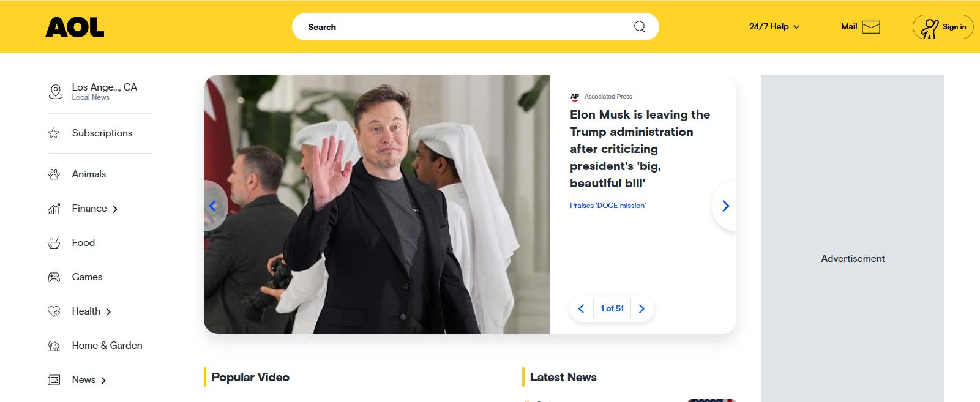Click the search magnifier icon
The width and height of the screenshot is (980, 402).
(640, 27)
